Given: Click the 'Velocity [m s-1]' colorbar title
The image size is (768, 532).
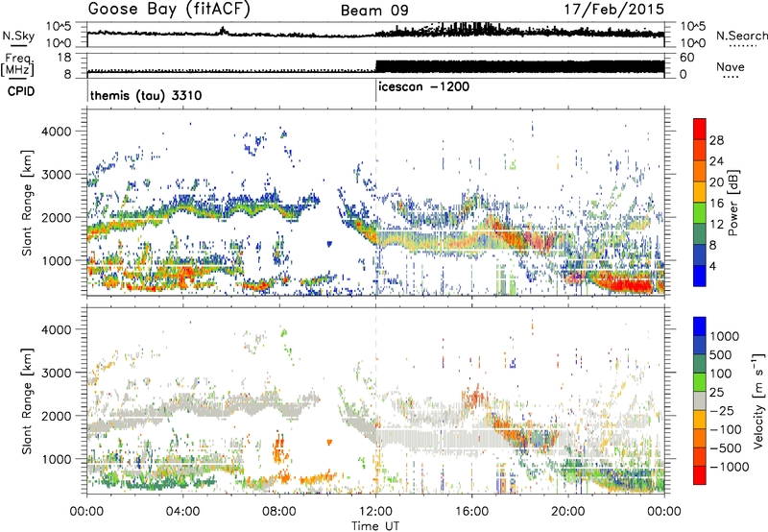Looking at the screenshot, I should tap(758, 400).
